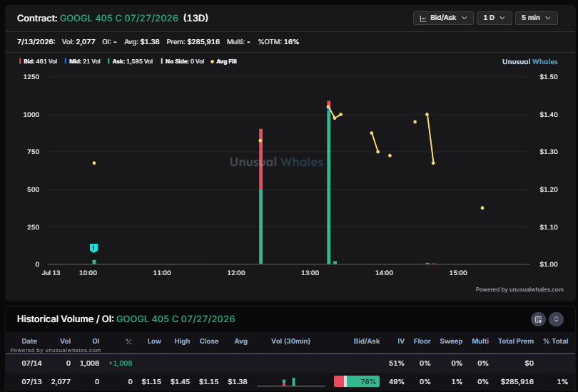578x392 pixels.
Task: Sort table by Multi column header
Action: click(480, 341)
